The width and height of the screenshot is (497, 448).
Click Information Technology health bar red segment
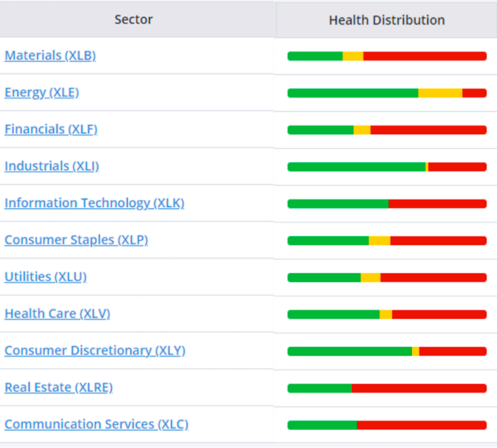[437, 204]
